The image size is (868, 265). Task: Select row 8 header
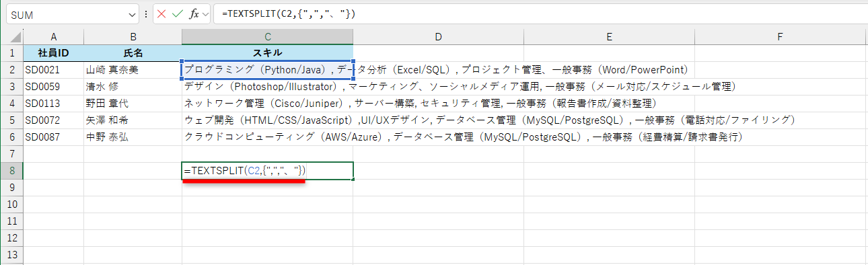click(x=11, y=171)
